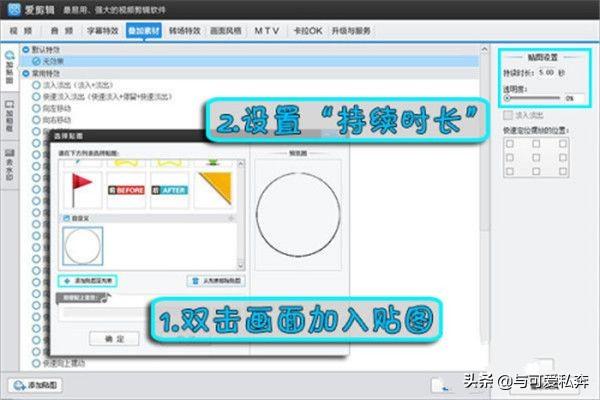Screen dimensions: 600x400
Task: Switch to the 字幕特效 tab
Action: (x=103, y=32)
